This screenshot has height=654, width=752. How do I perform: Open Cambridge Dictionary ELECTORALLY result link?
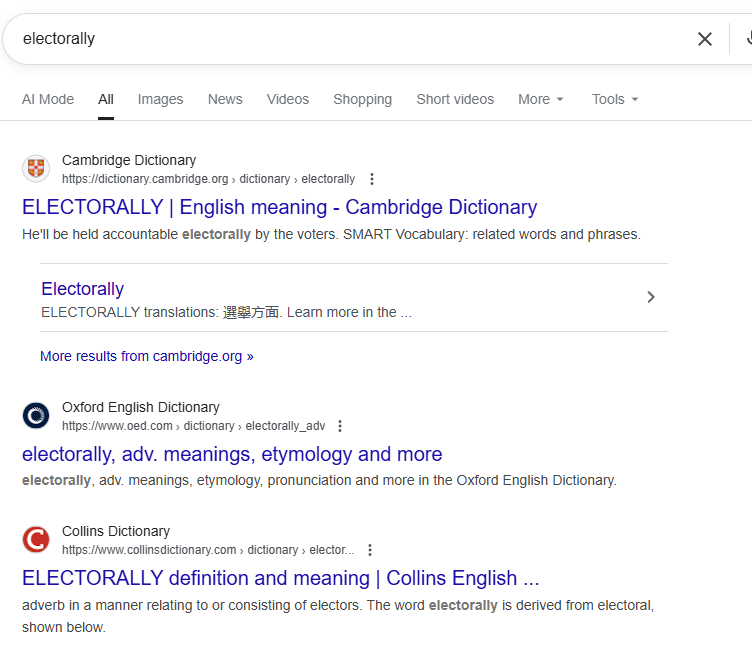click(279, 207)
